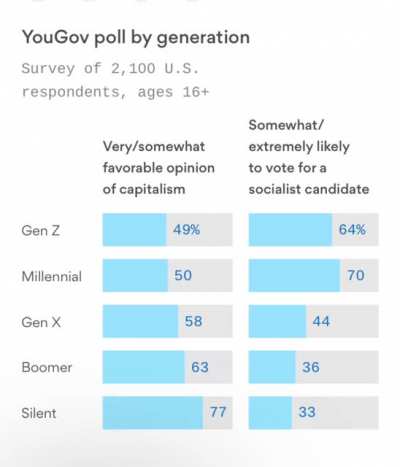Viewport: 400px width, 467px height.
Task: Select the Gen Z 49% capitalism bar
Action: [167, 230]
